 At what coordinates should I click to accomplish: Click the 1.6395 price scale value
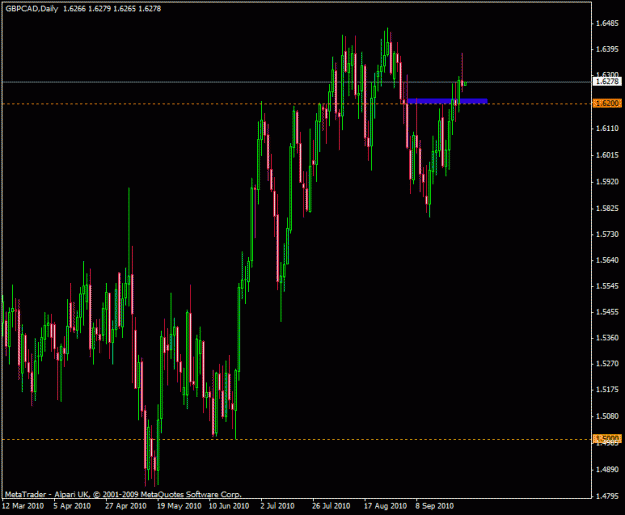tap(607, 49)
